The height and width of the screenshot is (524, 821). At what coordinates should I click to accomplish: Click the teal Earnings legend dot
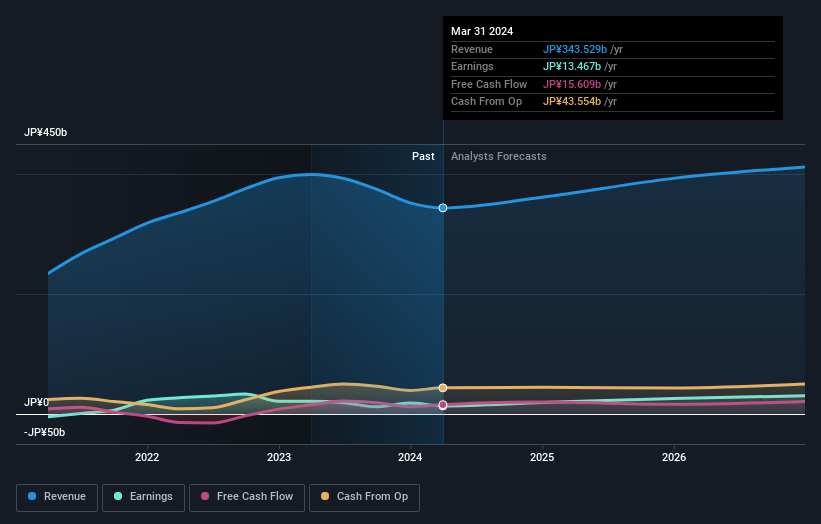pyautogui.click(x=118, y=496)
